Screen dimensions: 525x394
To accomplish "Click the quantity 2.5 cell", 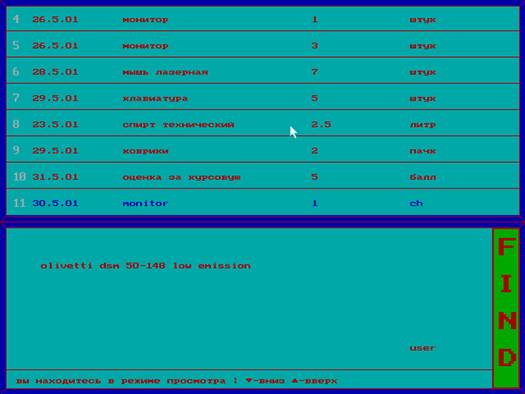I will point(321,124).
